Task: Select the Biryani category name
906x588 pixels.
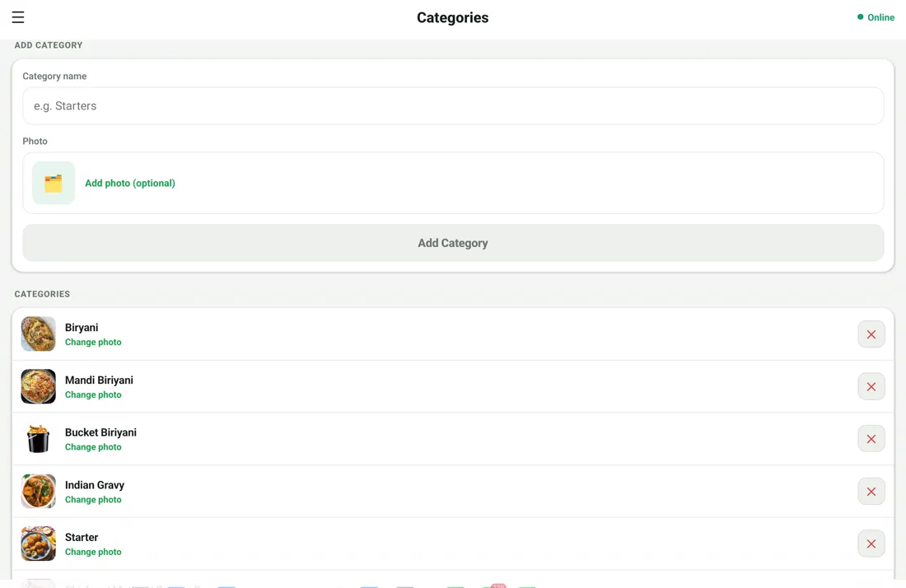Action: coord(82,328)
